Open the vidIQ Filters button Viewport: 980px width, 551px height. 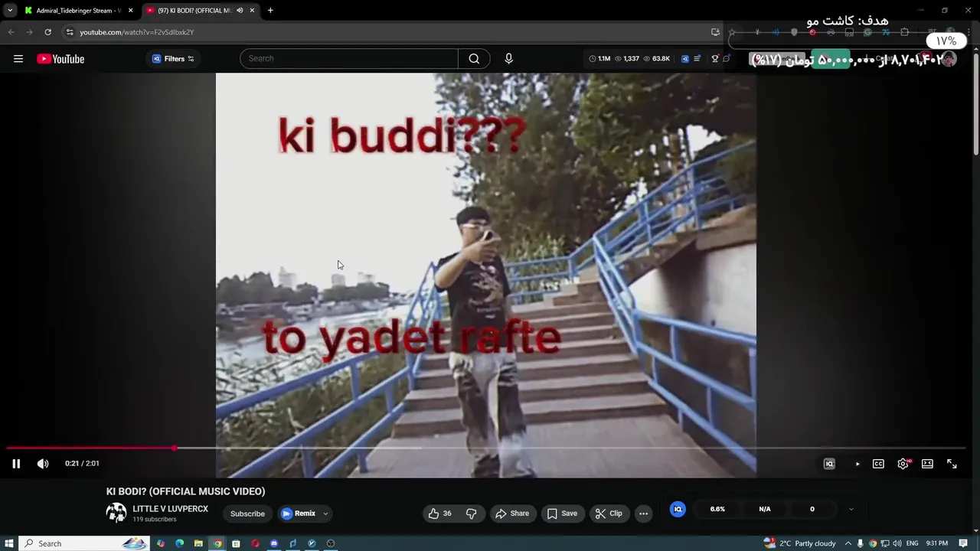pos(173,59)
